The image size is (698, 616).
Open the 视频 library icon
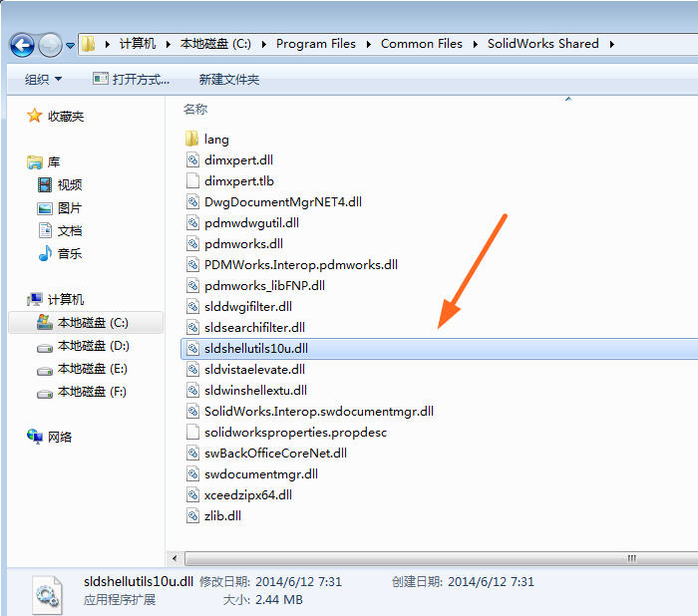[44, 184]
